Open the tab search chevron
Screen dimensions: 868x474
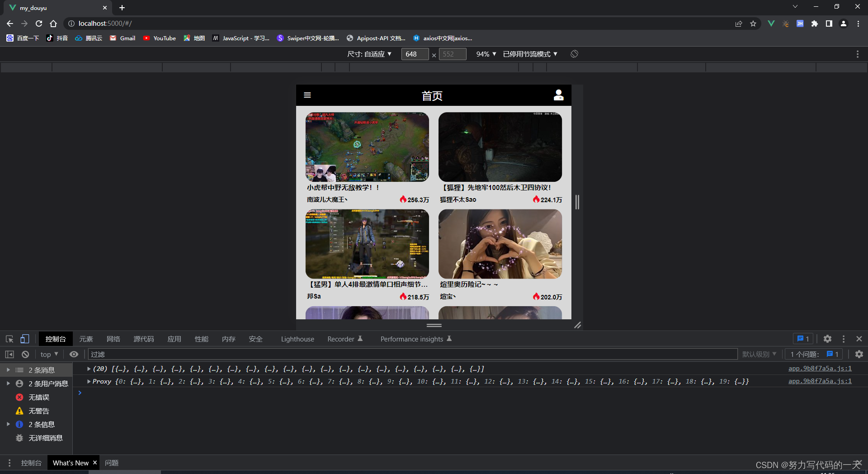pos(795,7)
